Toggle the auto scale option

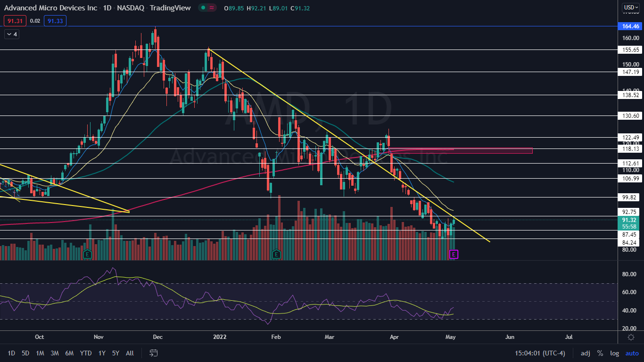pyautogui.click(x=632, y=353)
